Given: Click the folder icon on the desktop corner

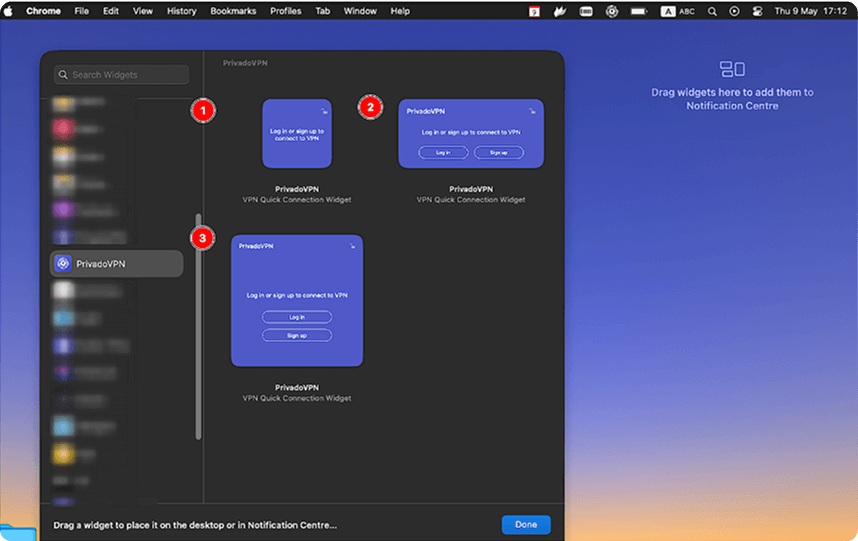Looking at the screenshot, I should coord(16,532).
